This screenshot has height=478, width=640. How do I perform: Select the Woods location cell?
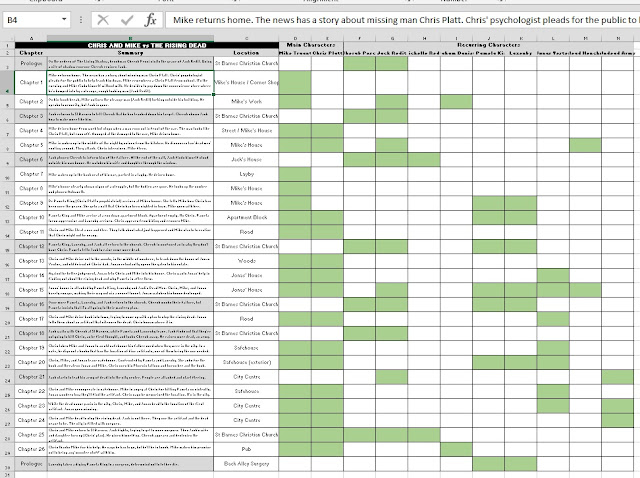[246, 261]
